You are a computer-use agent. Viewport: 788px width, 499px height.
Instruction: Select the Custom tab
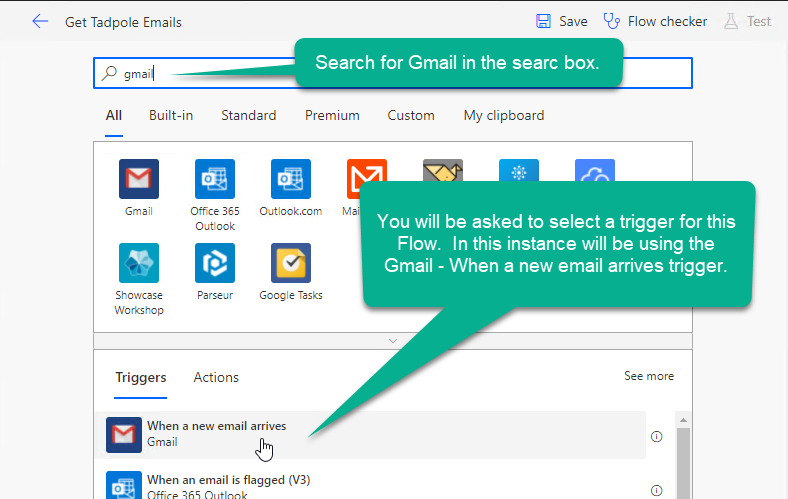tap(411, 116)
